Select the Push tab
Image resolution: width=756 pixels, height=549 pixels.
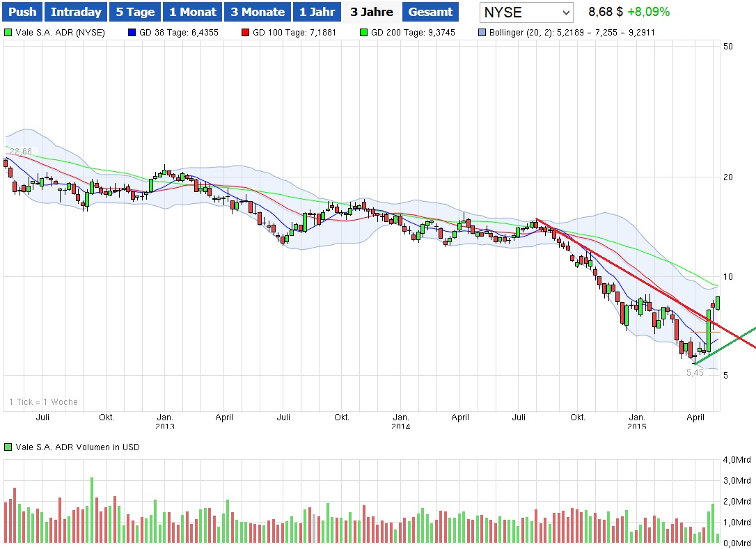coord(22,12)
